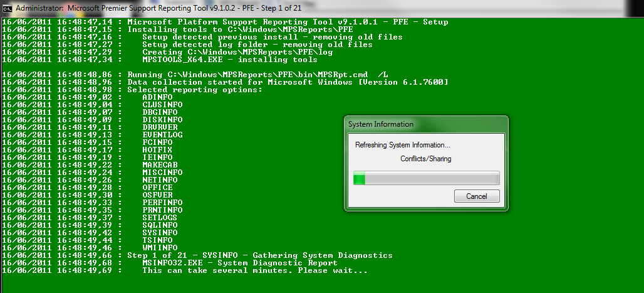Click 'Installing tools to C:\Windows' line

coord(177,29)
